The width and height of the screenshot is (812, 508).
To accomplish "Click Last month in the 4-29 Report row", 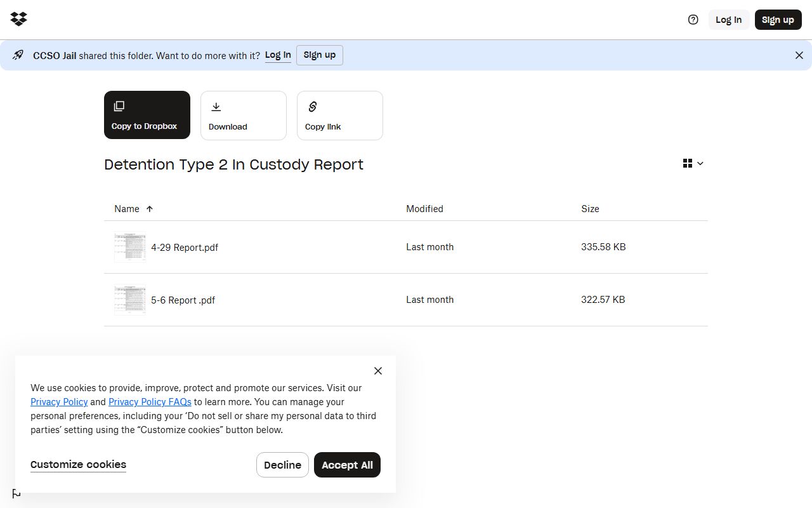I will click(430, 247).
